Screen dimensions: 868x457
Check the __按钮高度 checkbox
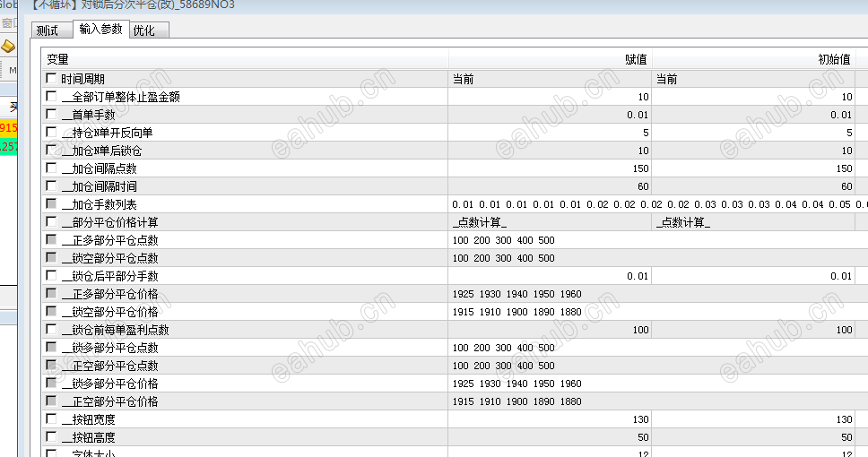click(51, 436)
